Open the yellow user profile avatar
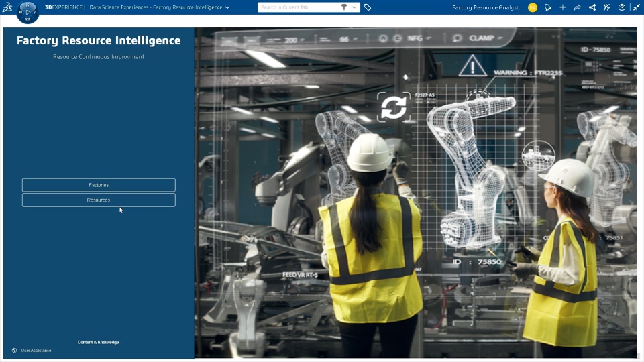644x362 pixels. point(532,7)
